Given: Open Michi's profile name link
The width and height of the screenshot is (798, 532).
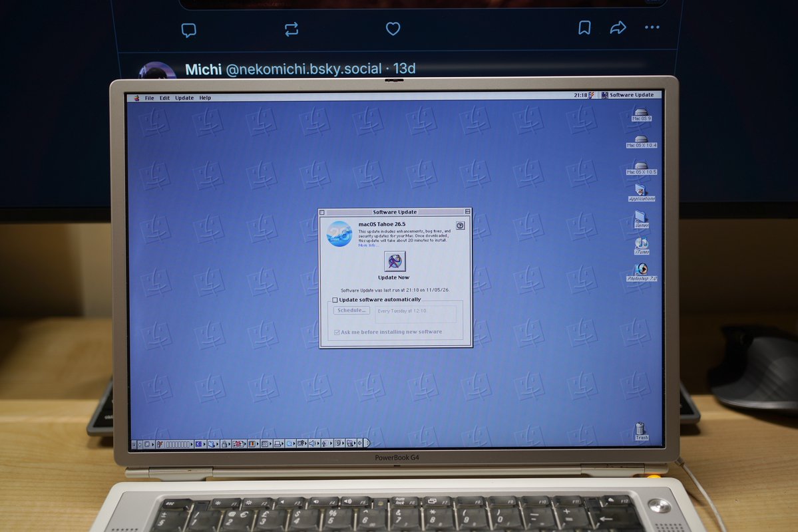Looking at the screenshot, I should point(203,69).
